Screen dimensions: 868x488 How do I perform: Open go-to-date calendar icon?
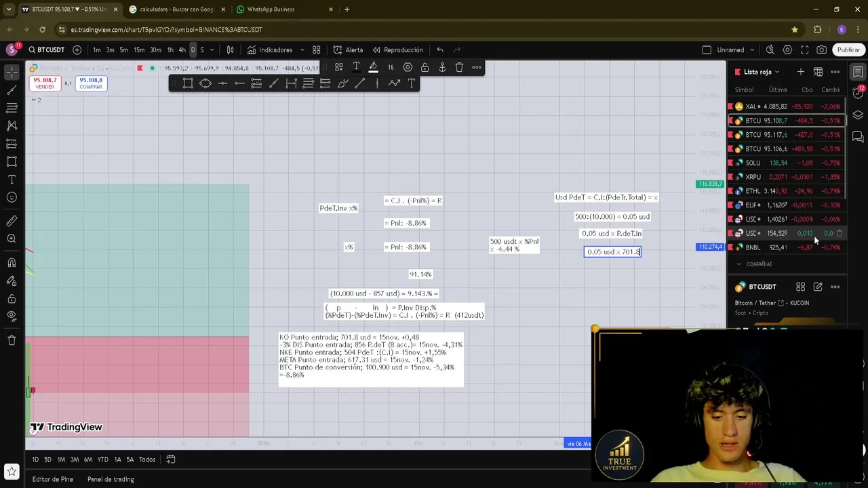click(x=171, y=460)
